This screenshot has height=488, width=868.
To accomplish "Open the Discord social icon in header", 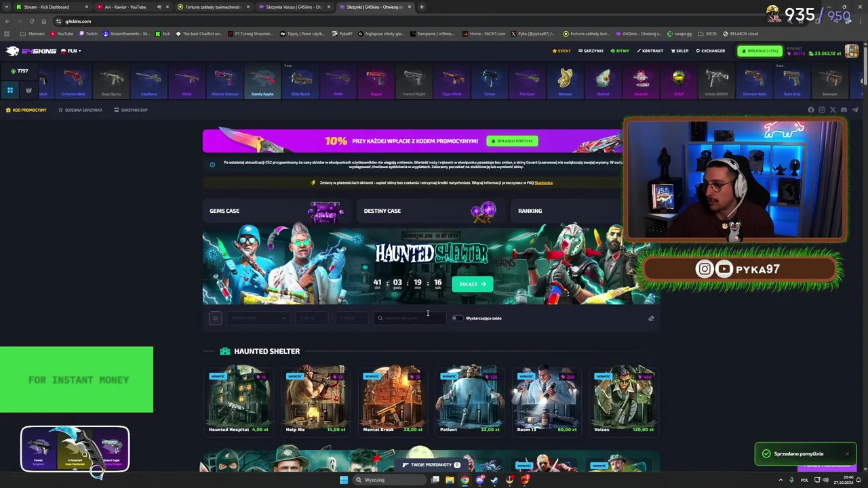I will pos(844,110).
